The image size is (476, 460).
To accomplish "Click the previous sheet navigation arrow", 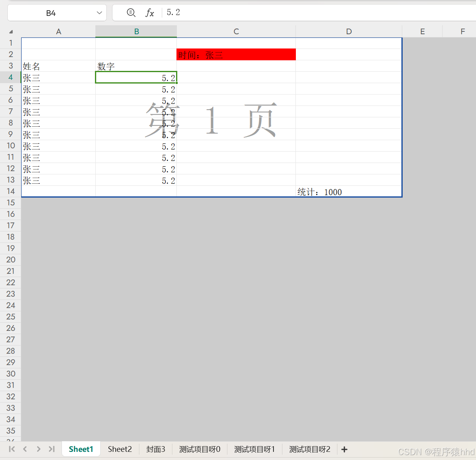I will pos(25,449).
